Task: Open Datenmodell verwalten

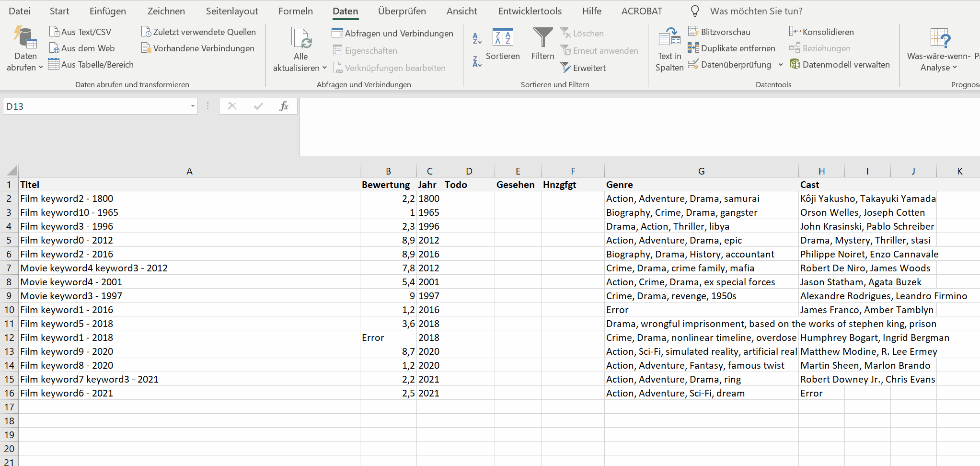Action: [840, 65]
